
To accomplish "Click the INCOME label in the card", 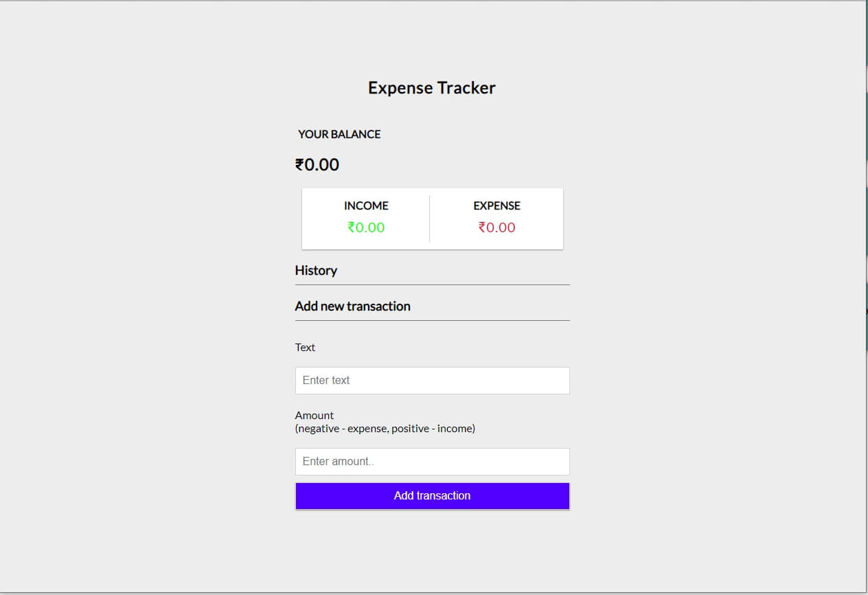I will tap(366, 206).
